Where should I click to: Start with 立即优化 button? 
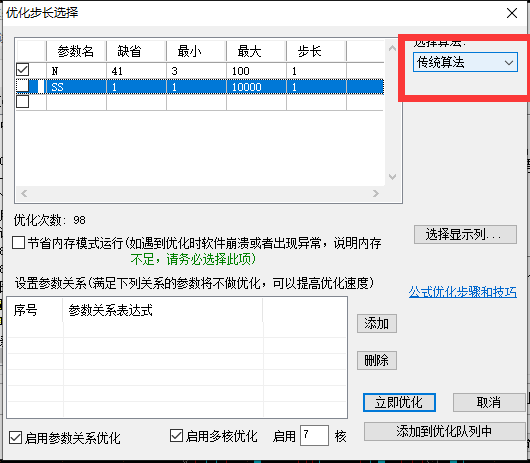click(399, 402)
